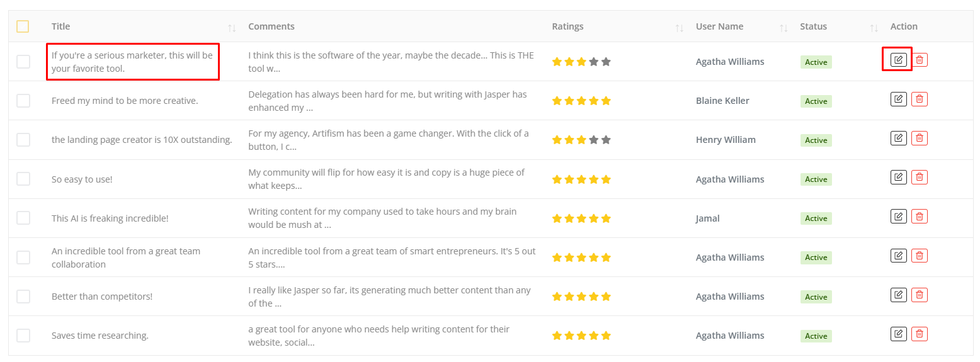Click the Comments column header

pyautogui.click(x=271, y=26)
